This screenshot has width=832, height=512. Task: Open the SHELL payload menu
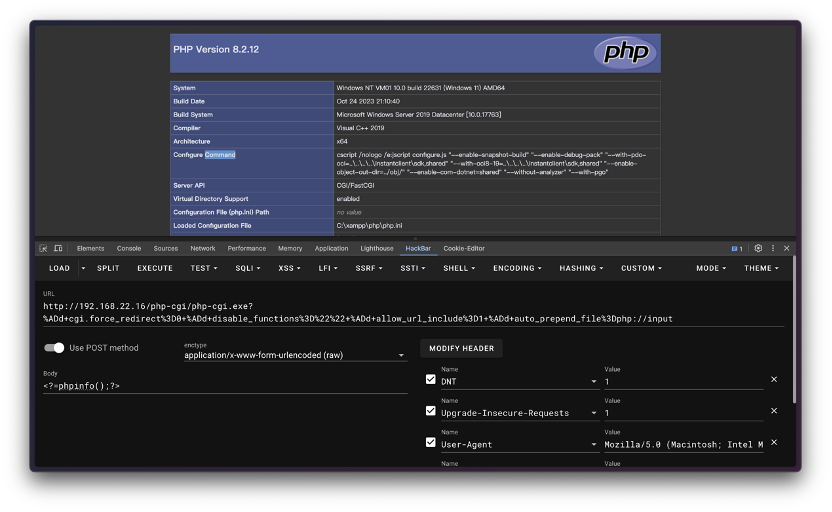click(459, 268)
